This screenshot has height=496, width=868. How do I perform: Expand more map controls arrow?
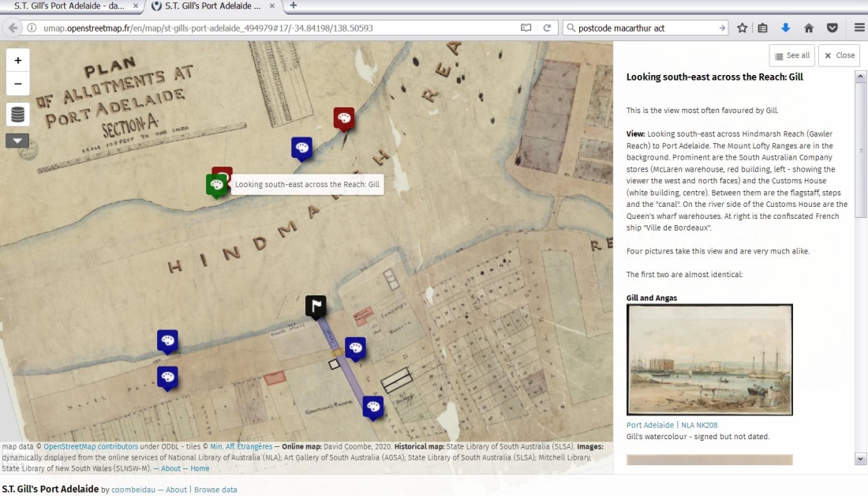coord(17,141)
